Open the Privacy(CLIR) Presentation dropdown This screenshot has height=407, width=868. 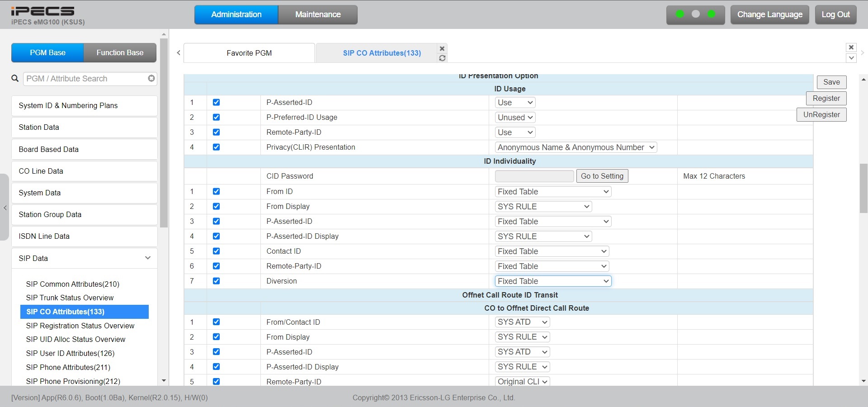pyautogui.click(x=576, y=147)
